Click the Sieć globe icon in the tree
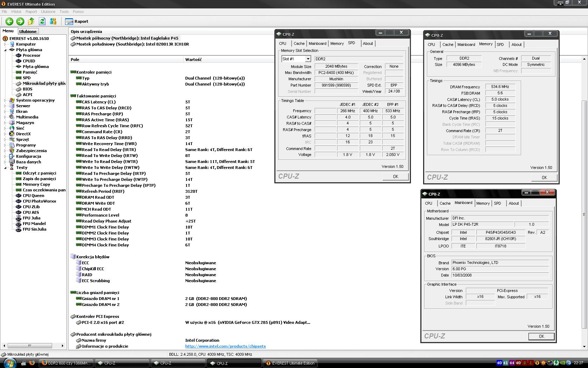Viewport: 588px width, 368px height. click(12, 128)
